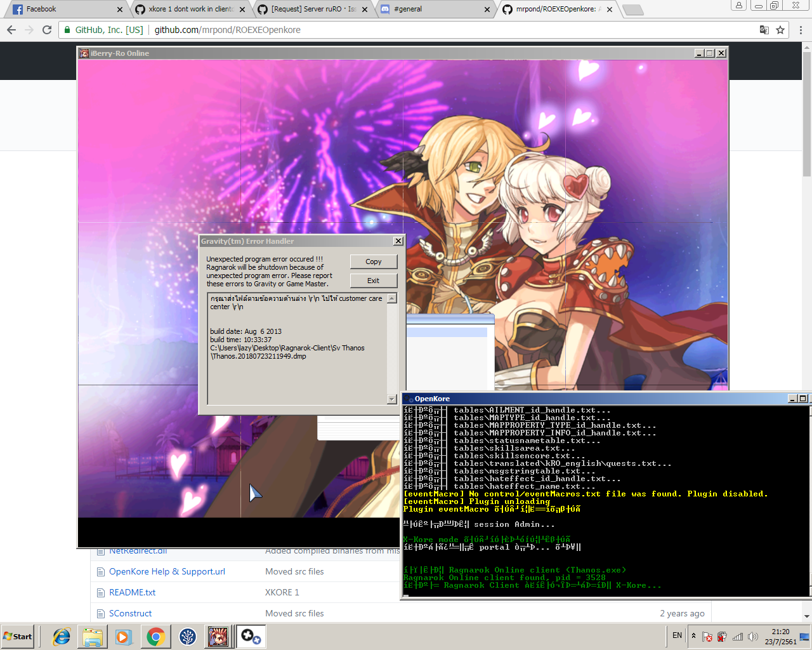Open the Chrome three-dot menu
The height and width of the screenshot is (650, 812).
(x=801, y=30)
